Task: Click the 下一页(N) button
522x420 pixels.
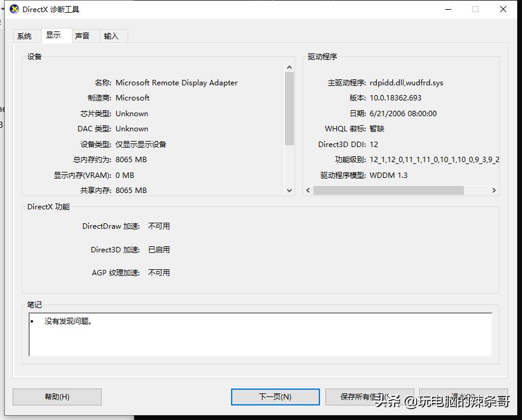Action: point(275,397)
